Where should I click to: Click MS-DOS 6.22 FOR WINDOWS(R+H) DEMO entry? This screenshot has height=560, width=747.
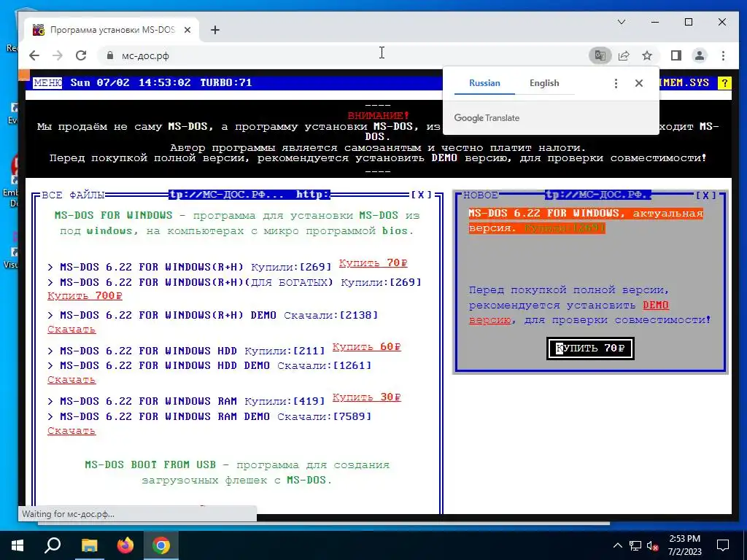168,315
